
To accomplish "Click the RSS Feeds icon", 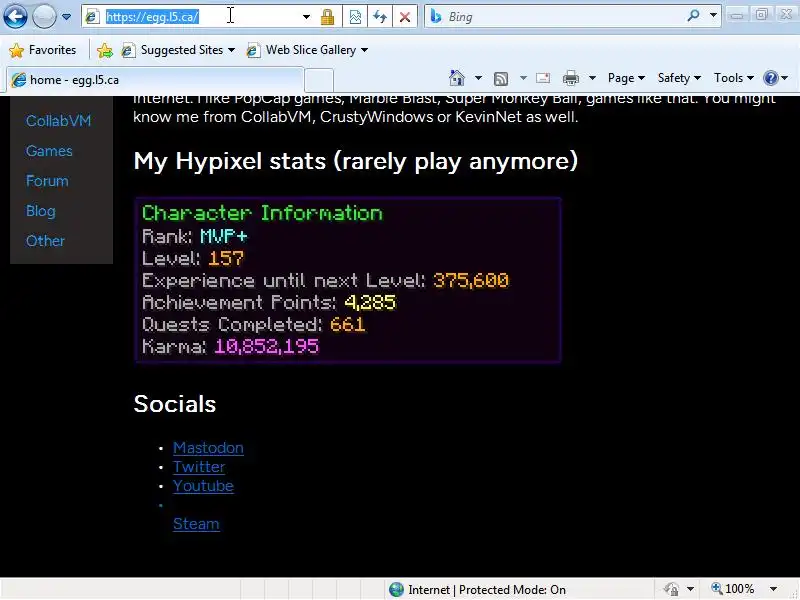I will [501, 78].
